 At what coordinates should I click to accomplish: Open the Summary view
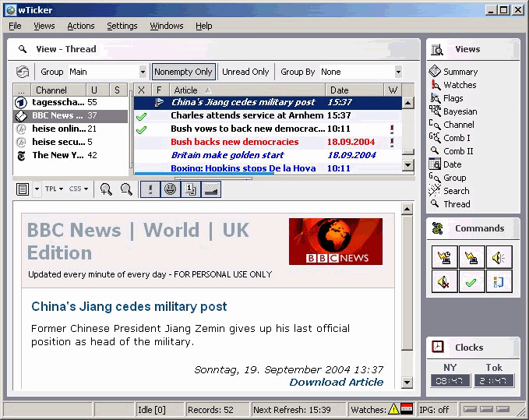(453, 72)
